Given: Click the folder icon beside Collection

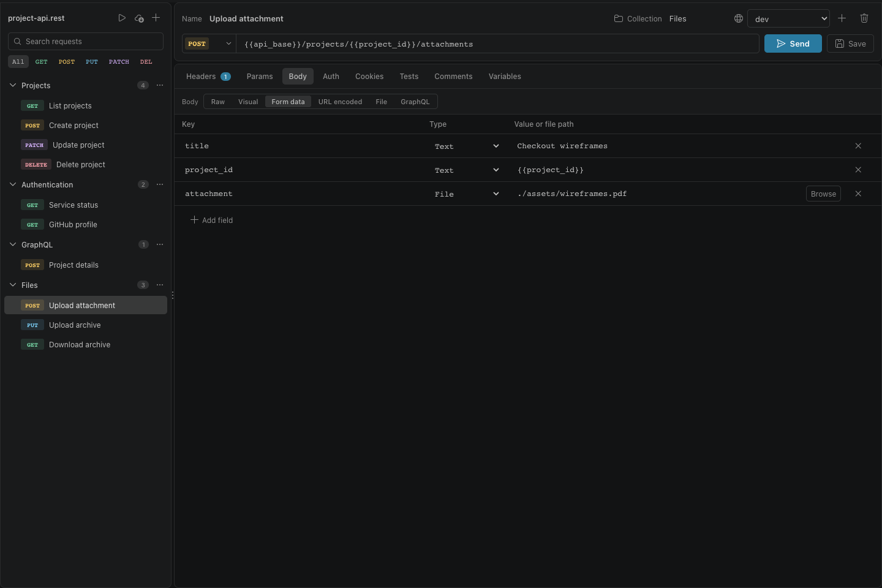Looking at the screenshot, I should (x=619, y=18).
